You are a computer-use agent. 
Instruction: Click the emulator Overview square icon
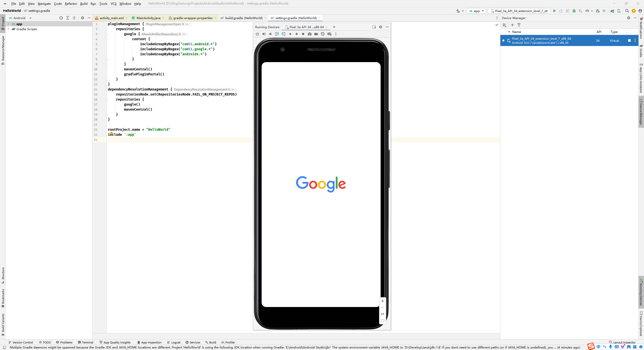click(x=303, y=34)
